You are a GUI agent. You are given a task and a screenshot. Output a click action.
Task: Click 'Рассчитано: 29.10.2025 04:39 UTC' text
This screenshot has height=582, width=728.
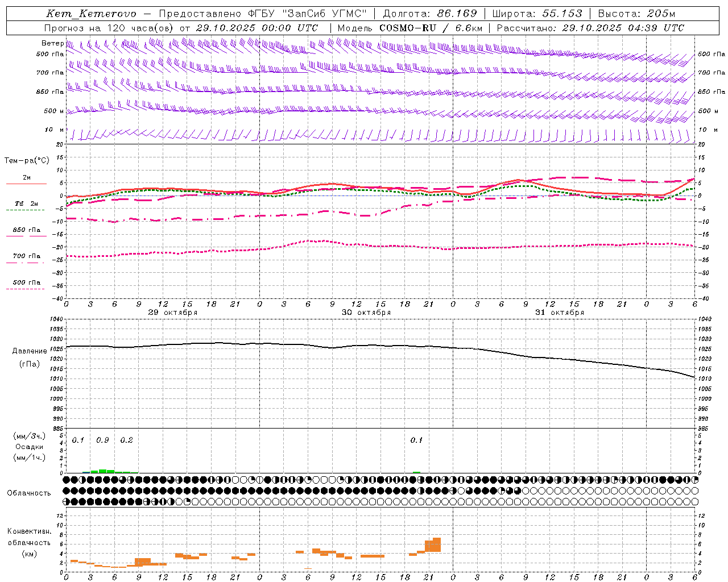590,28
